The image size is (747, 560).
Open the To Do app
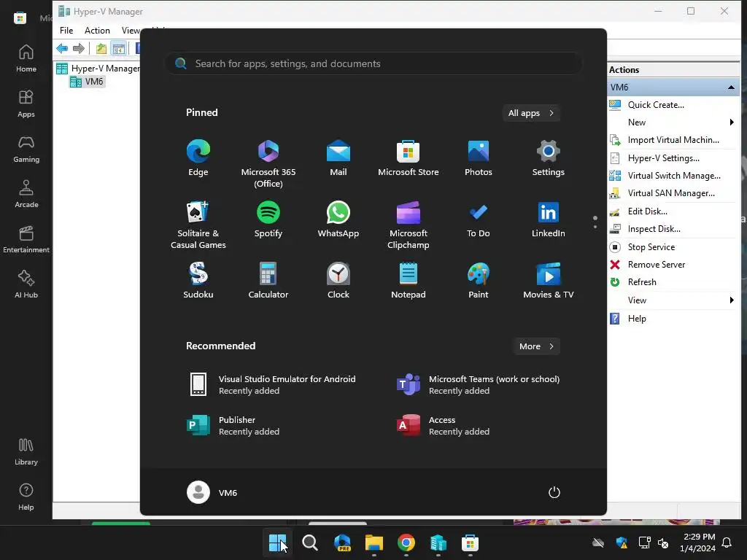click(x=479, y=219)
